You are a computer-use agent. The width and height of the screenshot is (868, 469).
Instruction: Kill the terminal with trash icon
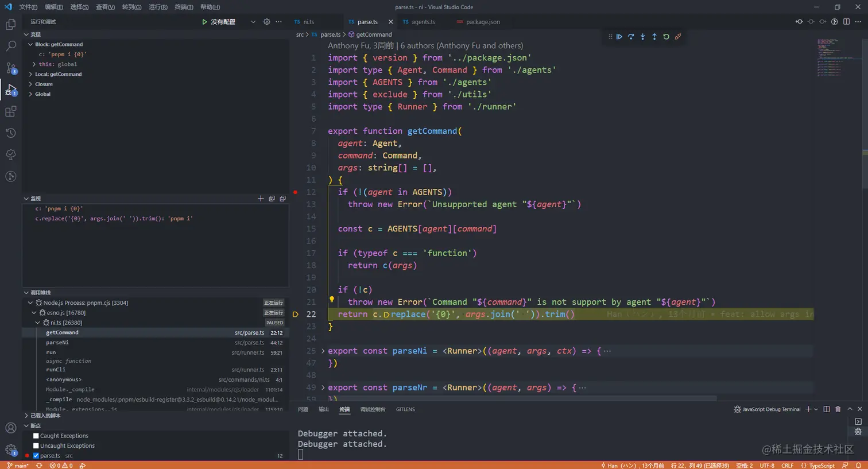click(838, 409)
